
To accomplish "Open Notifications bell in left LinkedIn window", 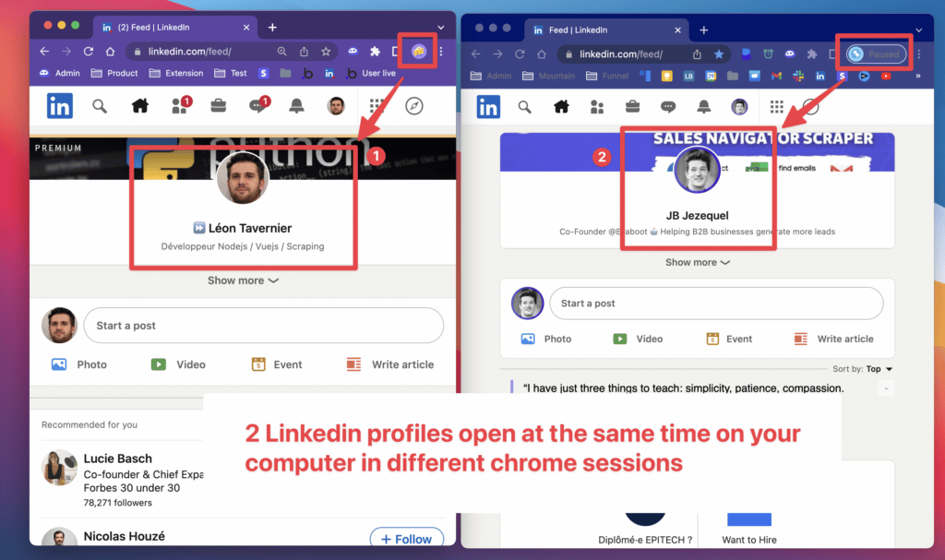I will [x=296, y=106].
